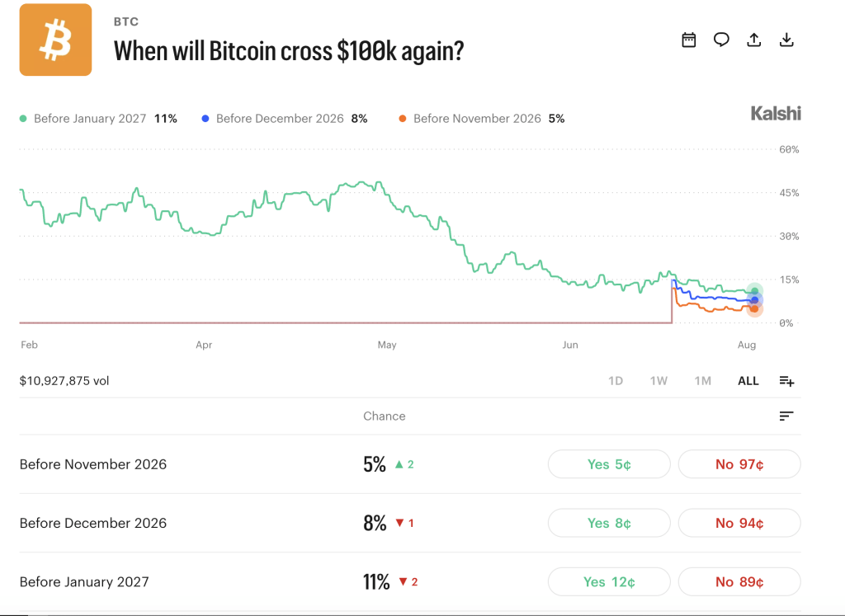Click the Kalshi logo
This screenshot has height=616, width=845.
pos(776,113)
